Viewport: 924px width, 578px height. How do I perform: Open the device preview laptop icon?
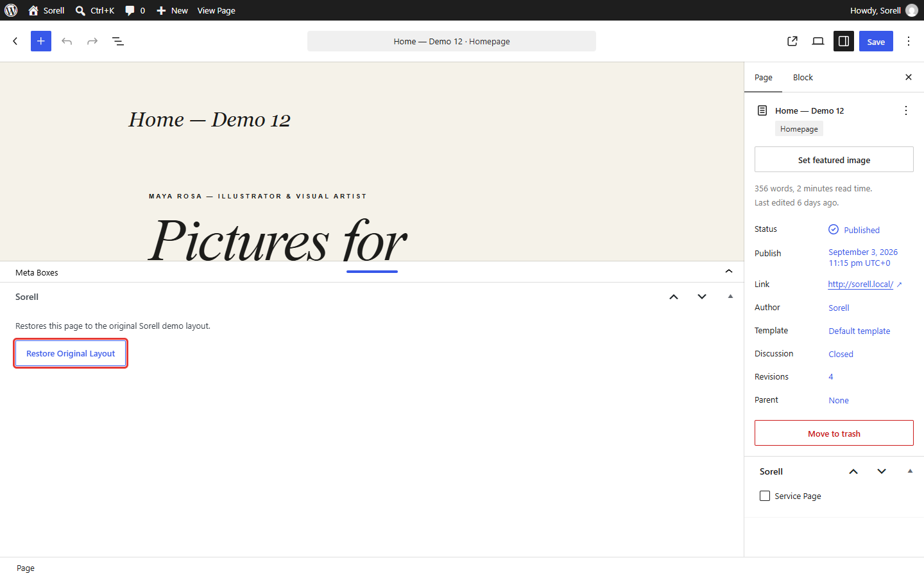click(818, 41)
